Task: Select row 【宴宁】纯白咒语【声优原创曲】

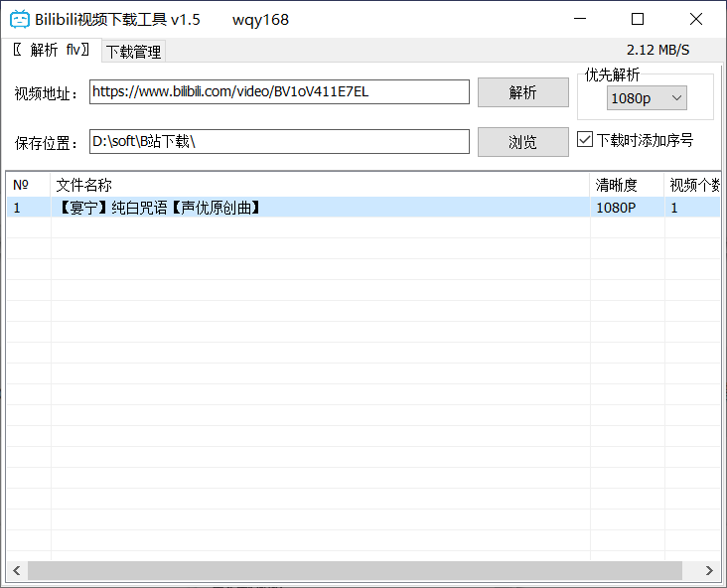Action: (363, 208)
